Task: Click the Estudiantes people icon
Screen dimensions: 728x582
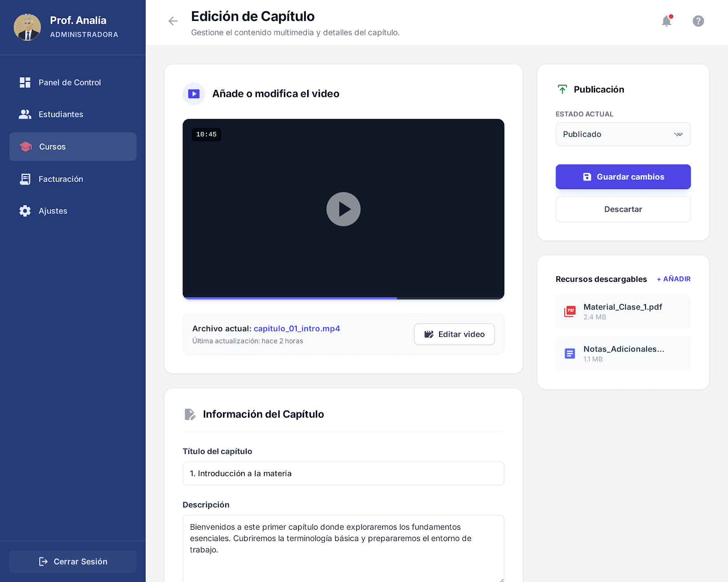Action: [25, 114]
